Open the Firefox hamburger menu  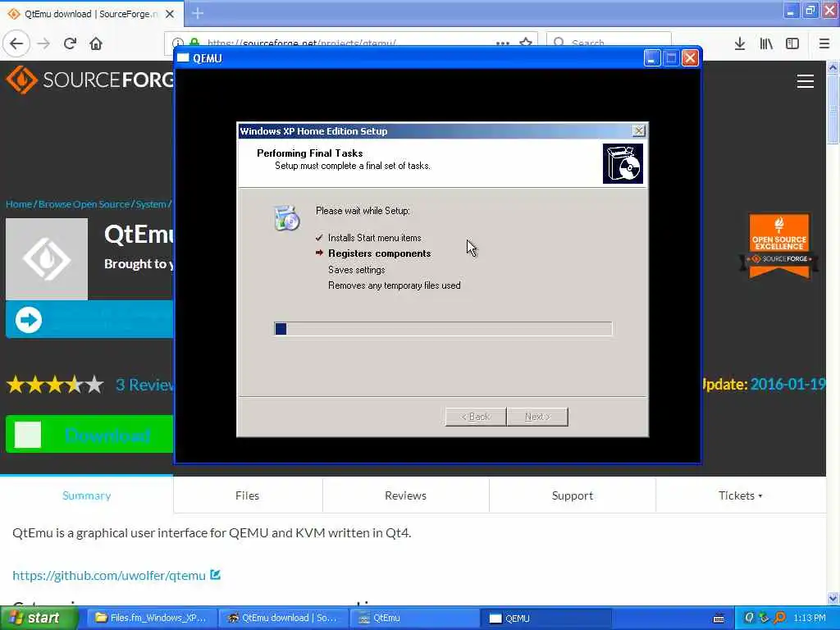pos(824,43)
